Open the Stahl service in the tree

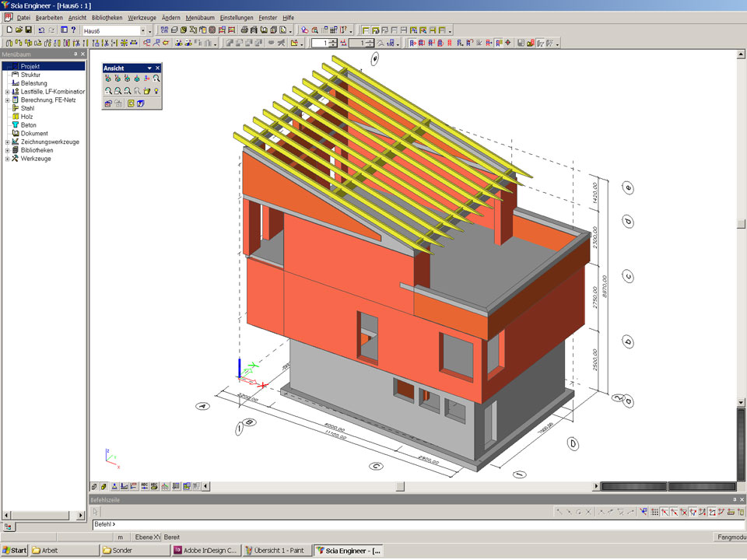tap(27, 108)
